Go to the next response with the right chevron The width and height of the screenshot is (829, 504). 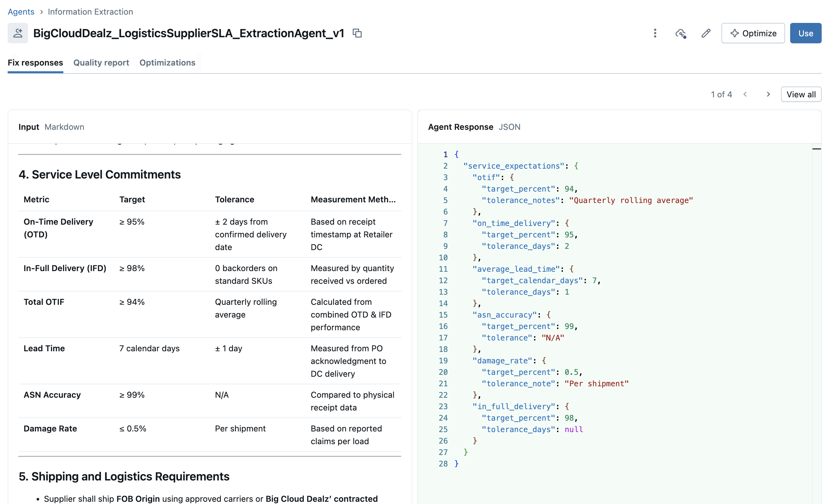click(x=768, y=94)
